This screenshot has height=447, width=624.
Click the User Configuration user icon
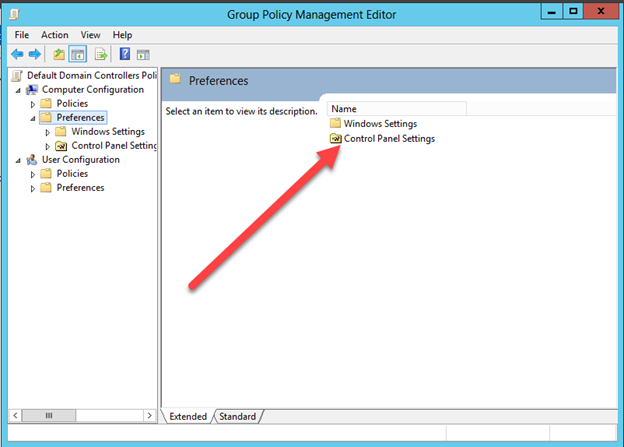(32, 160)
